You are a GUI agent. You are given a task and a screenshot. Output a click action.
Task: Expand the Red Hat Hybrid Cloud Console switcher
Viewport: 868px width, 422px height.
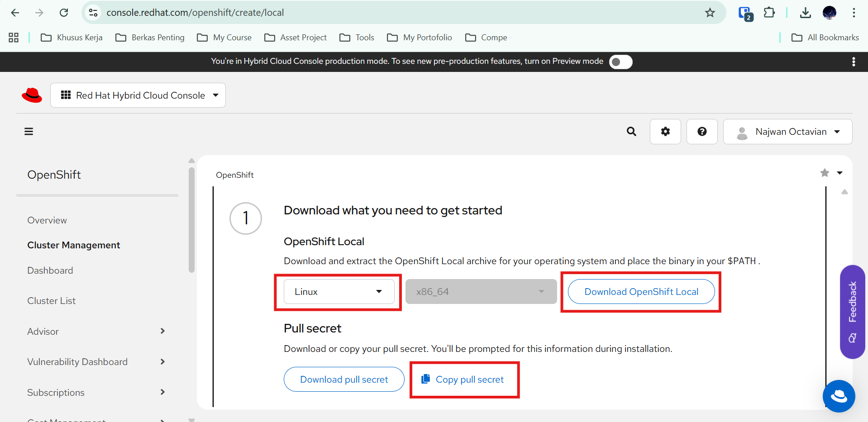(138, 95)
